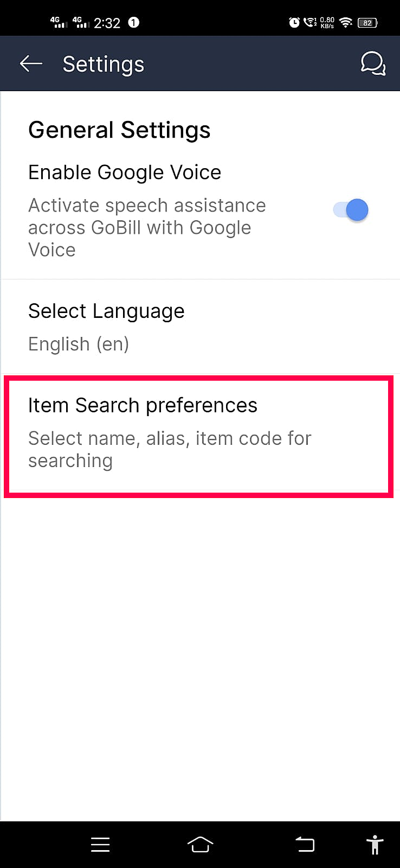
Task: Tap the English (en) language value
Action: (79, 344)
